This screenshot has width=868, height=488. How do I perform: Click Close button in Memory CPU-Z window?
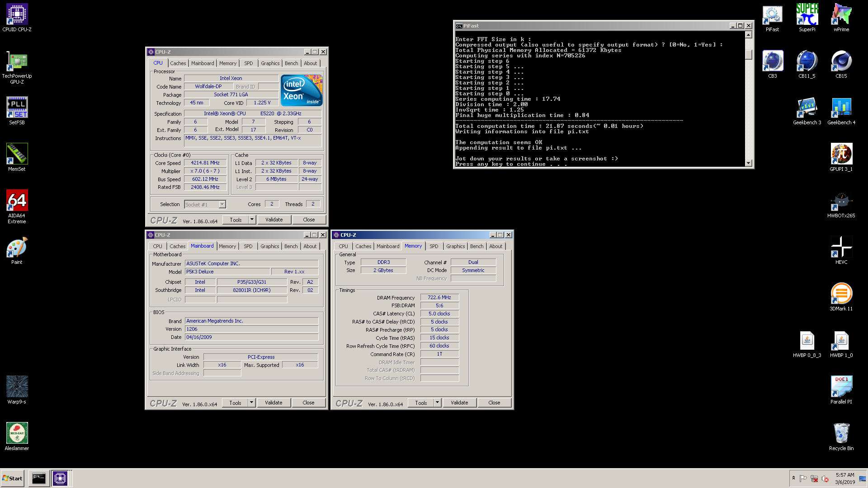tap(494, 403)
